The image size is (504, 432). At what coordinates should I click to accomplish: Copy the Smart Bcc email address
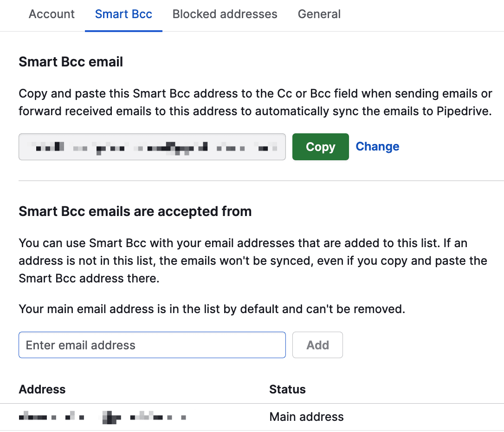coord(320,147)
